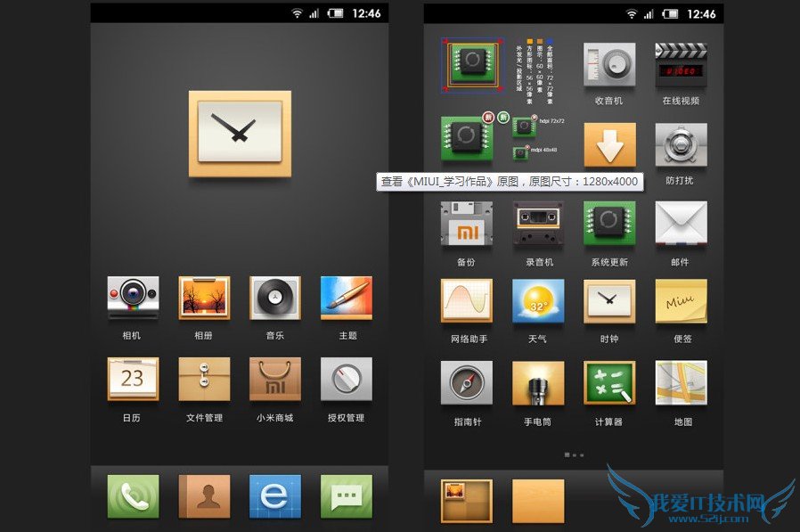Viewport: 800px width, 532px height.
Task: Open the 时钟 clock app on right screen
Action: (x=609, y=300)
